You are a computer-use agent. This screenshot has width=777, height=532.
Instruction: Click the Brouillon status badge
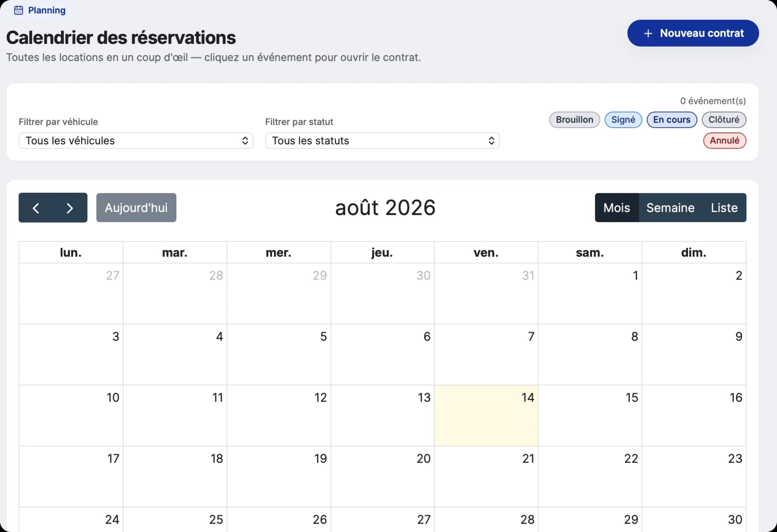[575, 120]
